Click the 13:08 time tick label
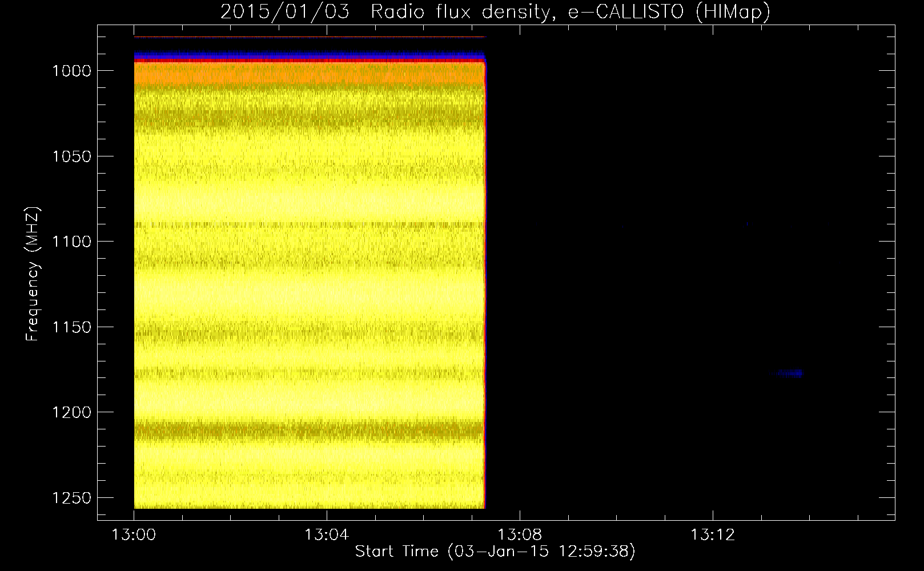The image size is (924, 571). [x=520, y=535]
